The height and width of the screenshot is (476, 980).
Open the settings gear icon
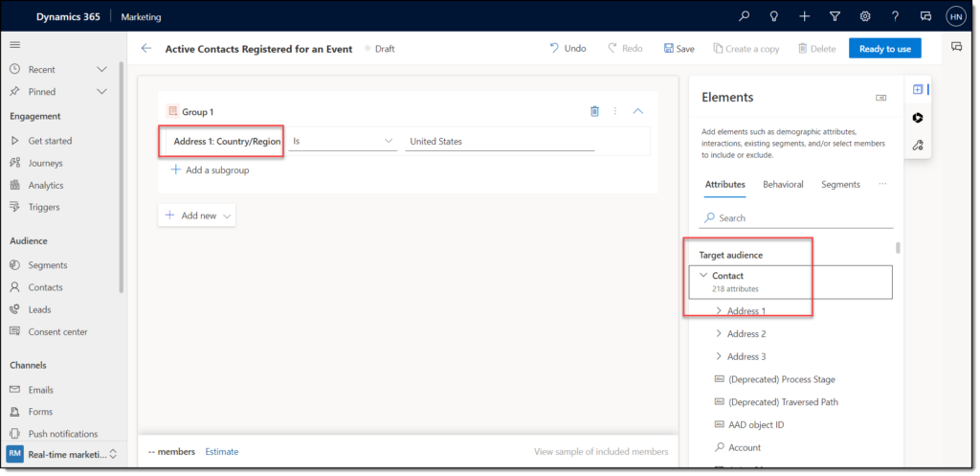pyautogui.click(x=865, y=17)
